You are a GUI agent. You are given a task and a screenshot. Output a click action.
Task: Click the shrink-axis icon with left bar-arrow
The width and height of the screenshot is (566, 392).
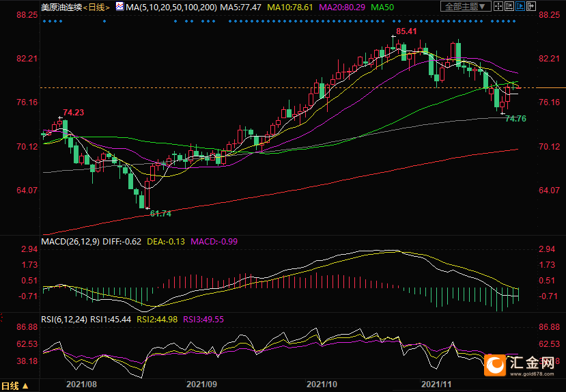509,6
